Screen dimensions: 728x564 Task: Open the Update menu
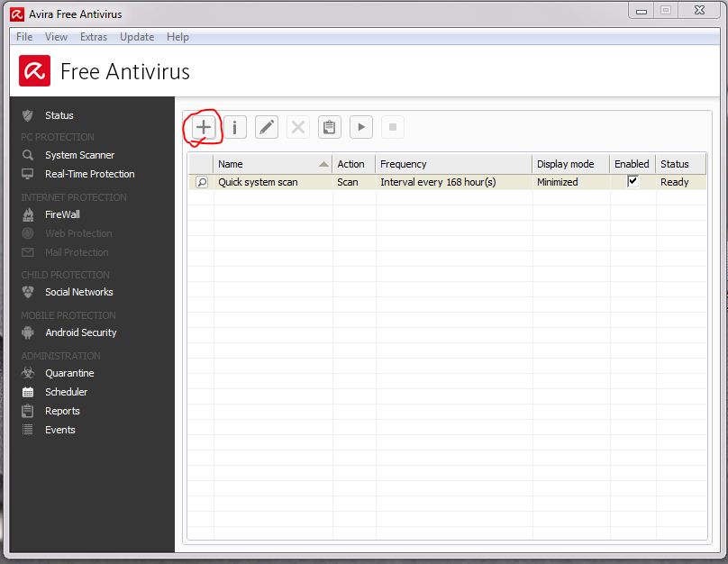(137, 37)
